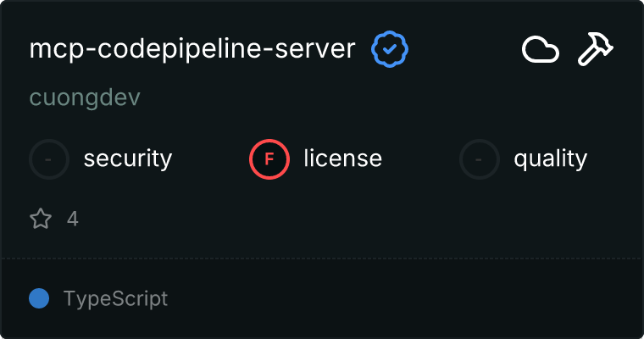This screenshot has width=644, height=339.
Task: Click the star count number 4
Action: click(x=73, y=220)
